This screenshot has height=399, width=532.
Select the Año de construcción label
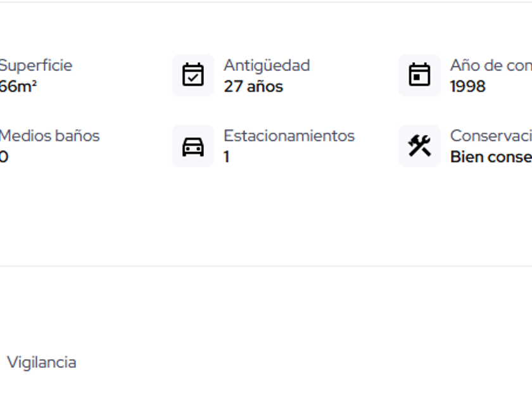click(x=490, y=65)
